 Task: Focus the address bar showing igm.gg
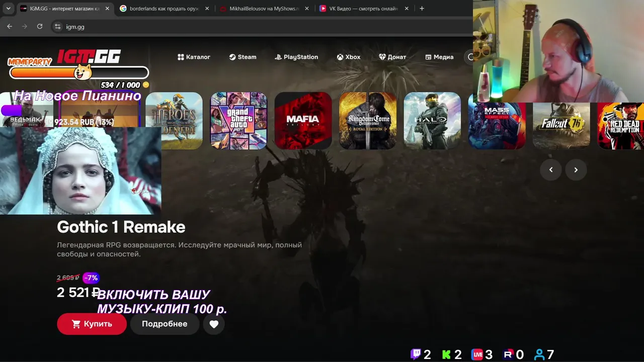262,27
